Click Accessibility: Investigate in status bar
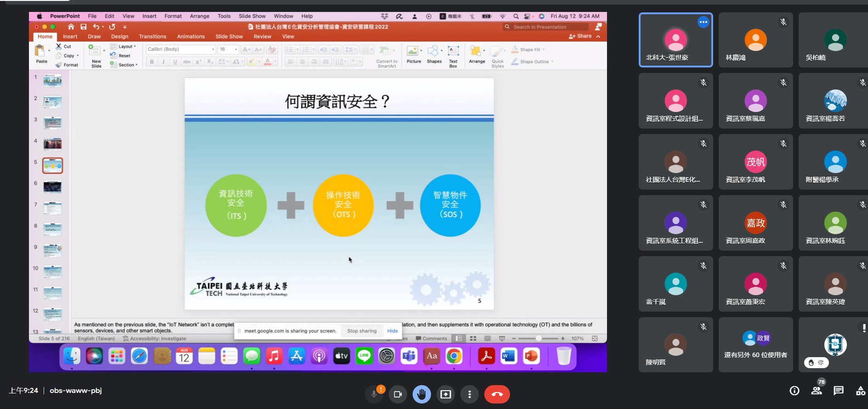The width and height of the screenshot is (868, 409). point(154,339)
